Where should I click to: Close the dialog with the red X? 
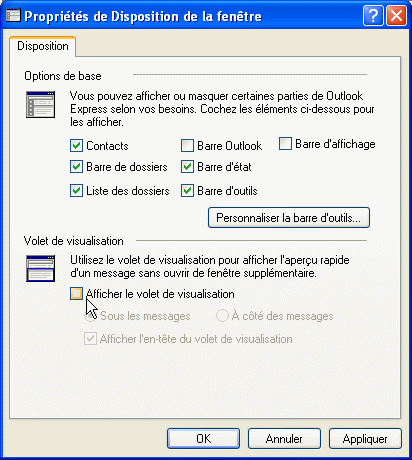point(396,16)
